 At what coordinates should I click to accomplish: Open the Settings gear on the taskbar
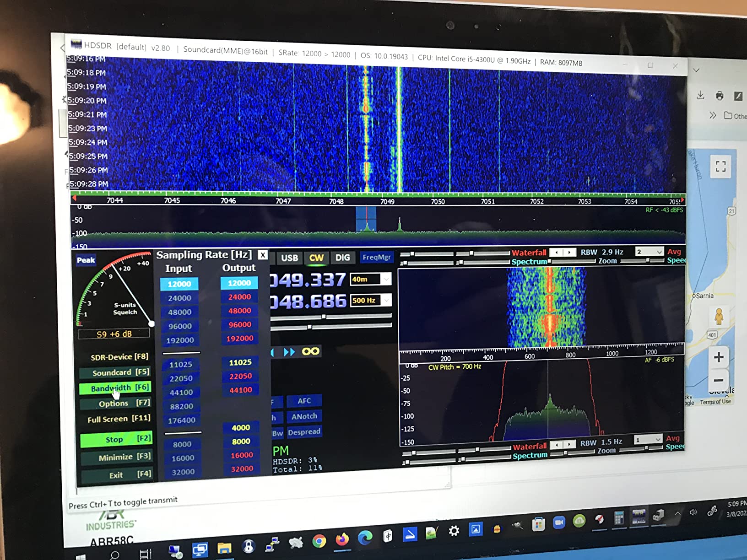[x=454, y=531]
